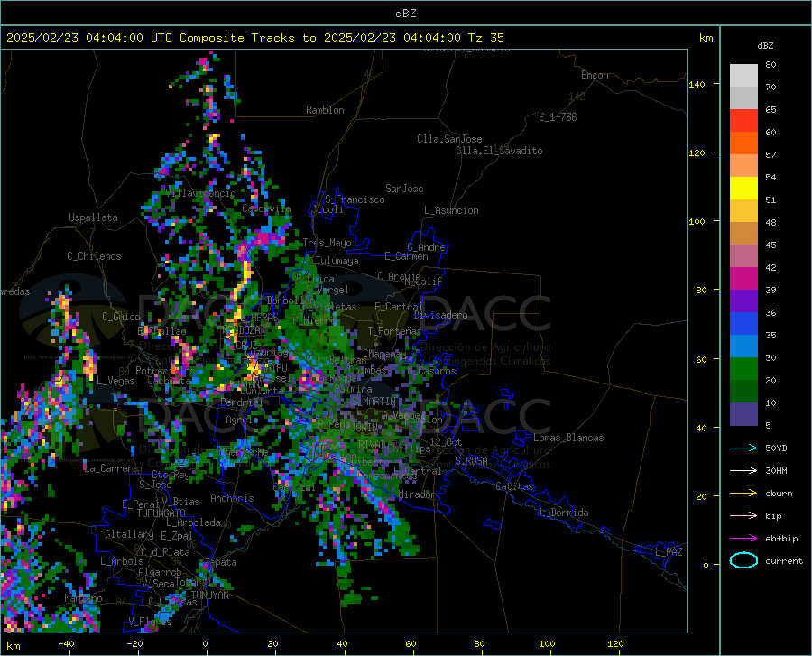Select the dark orange 57–60 dBZ swatch
Image resolution: width=812 pixels, height=656 pixels.
[743, 143]
